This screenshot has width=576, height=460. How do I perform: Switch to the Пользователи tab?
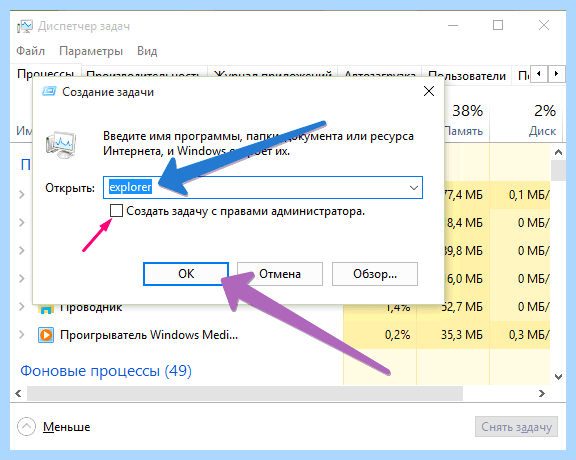pyautogui.click(x=467, y=75)
